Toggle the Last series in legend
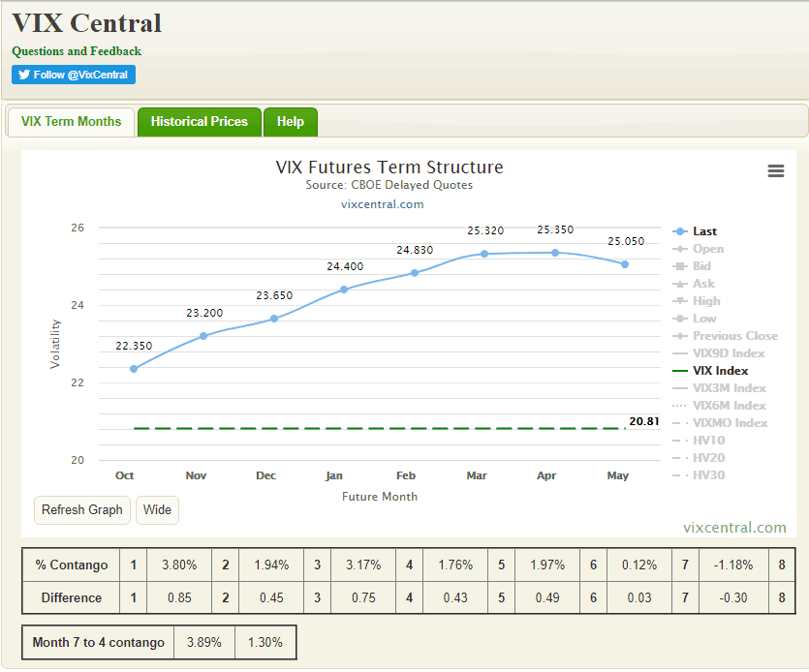This screenshot has height=672, width=809. pyautogui.click(x=704, y=231)
